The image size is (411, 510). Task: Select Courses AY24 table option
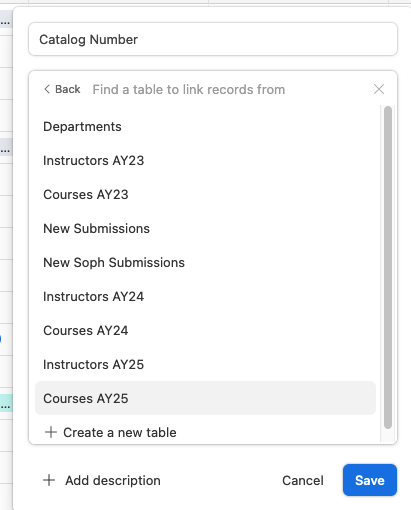coord(205,331)
